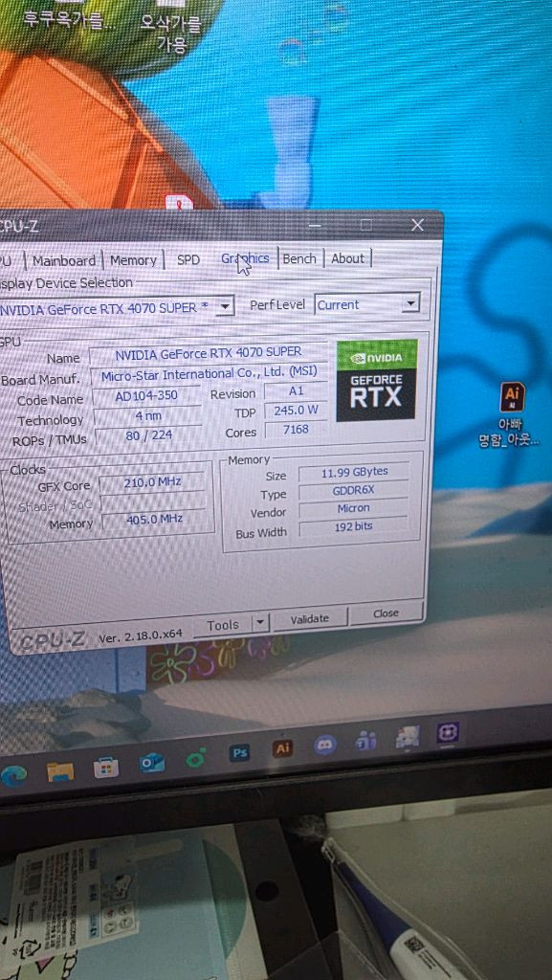Click the memory Type value GDDR6X
The width and height of the screenshot is (552, 980).
tap(353, 491)
